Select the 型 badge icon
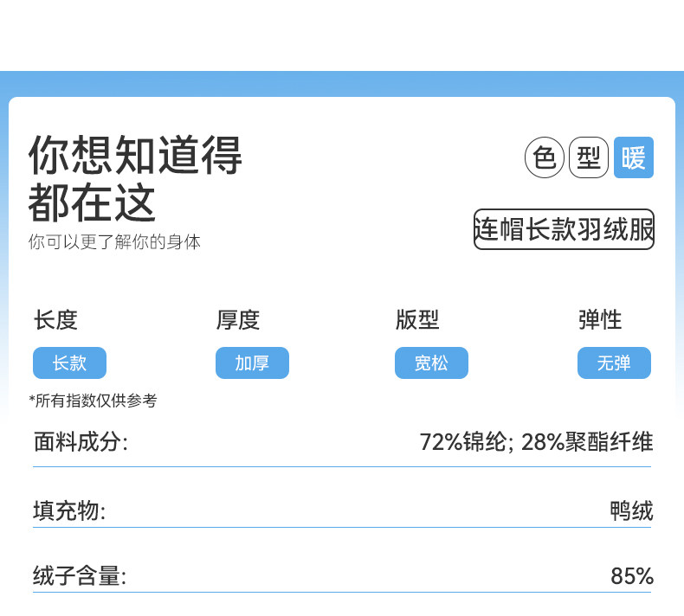The width and height of the screenshot is (684, 616). (x=589, y=157)
